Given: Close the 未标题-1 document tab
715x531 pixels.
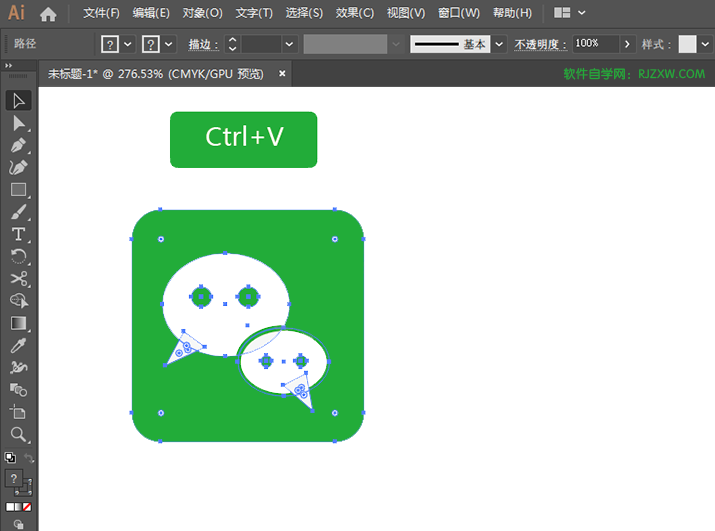Looking at the screenshot, I should (x=282, y=73).
